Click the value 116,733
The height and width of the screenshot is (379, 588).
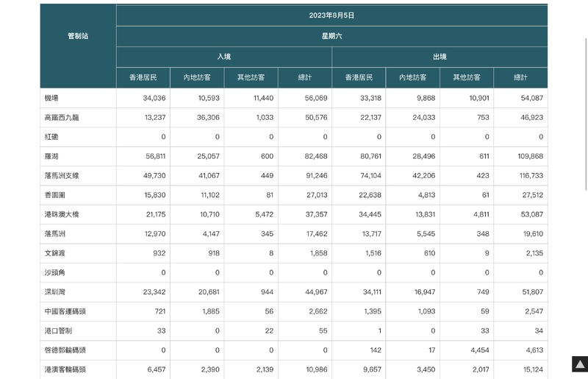coord(531,176)
